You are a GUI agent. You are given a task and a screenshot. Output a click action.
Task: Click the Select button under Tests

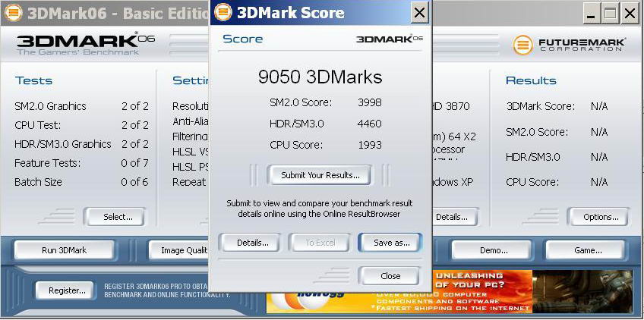(x=115, y=217)
